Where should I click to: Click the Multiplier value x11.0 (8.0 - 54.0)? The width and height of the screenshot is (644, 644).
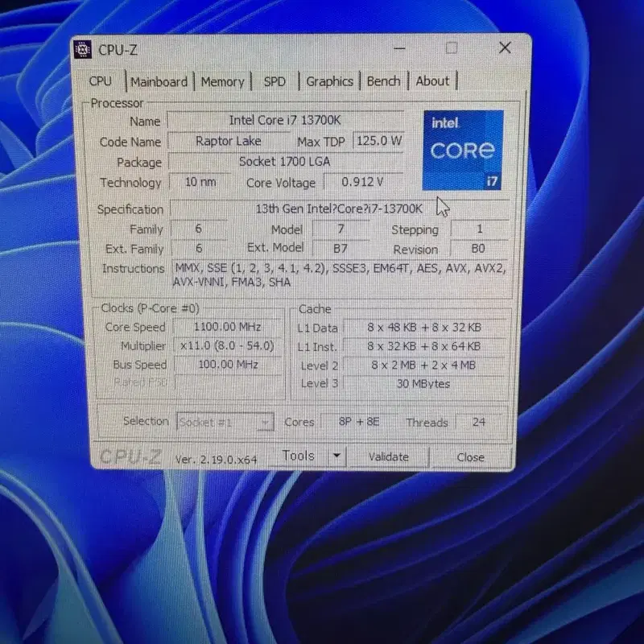[x=228, y=345]
